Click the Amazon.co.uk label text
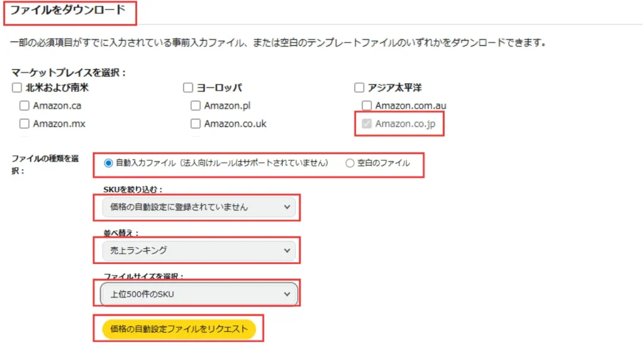 (235, 124)
